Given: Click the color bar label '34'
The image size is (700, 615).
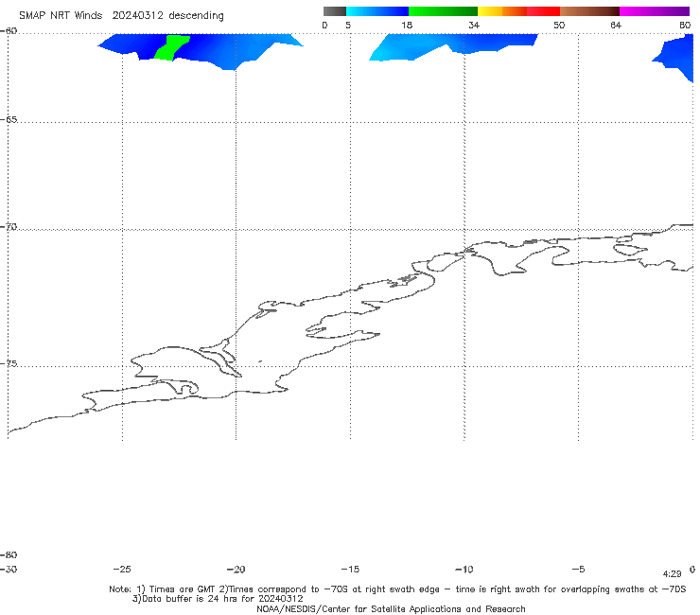Looking at the screenshot, I should [474, 26].
